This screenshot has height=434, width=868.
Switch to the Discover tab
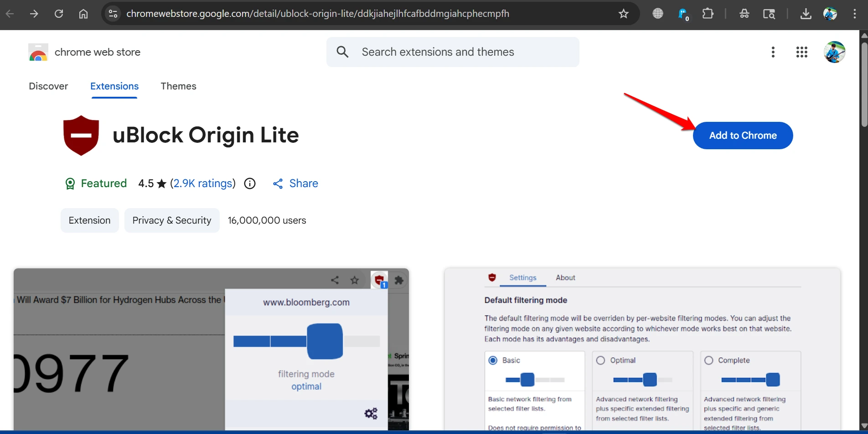(x=48, y=86)
